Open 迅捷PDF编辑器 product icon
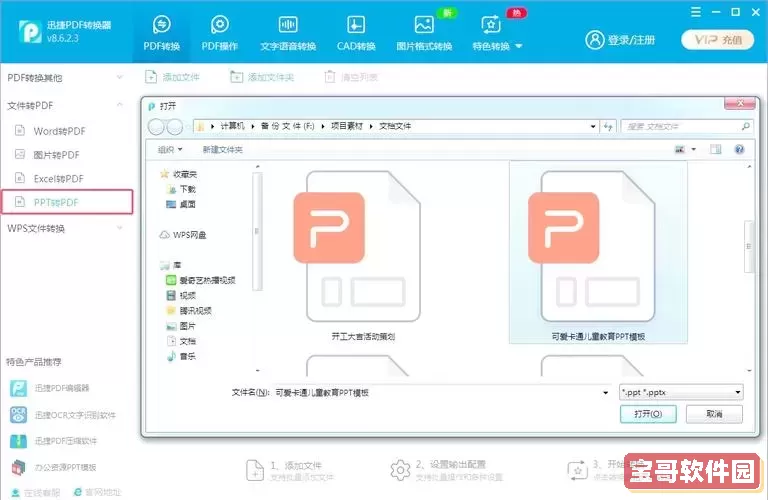This screenshot has height=500, width=768. coord(19,388)
